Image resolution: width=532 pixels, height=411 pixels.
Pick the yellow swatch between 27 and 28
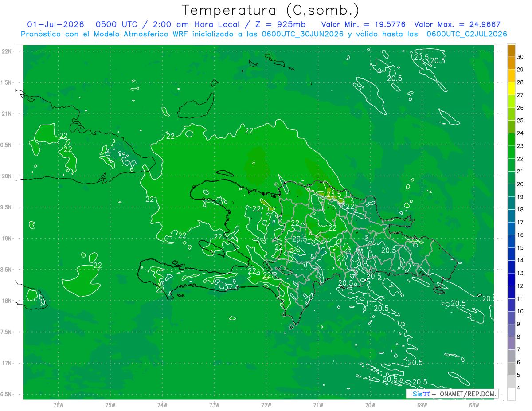click(511, 89)
